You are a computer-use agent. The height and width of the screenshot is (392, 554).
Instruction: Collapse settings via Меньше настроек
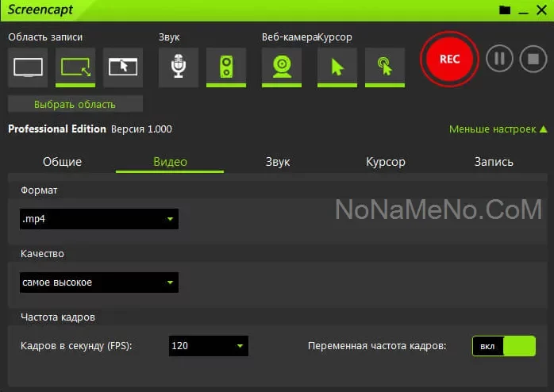point(498,129)
